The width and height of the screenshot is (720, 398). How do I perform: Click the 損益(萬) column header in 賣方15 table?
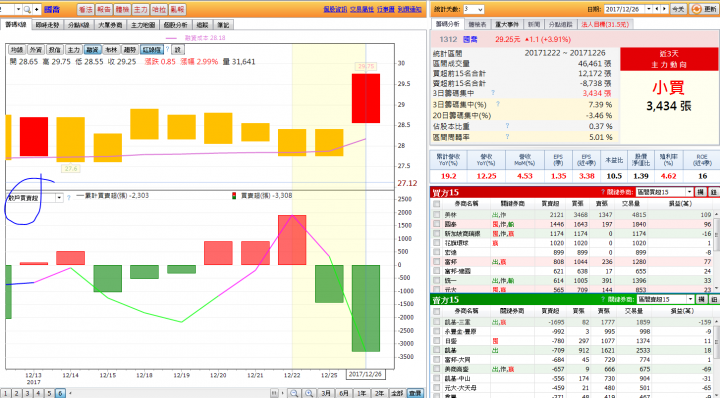tap(681, 311)
